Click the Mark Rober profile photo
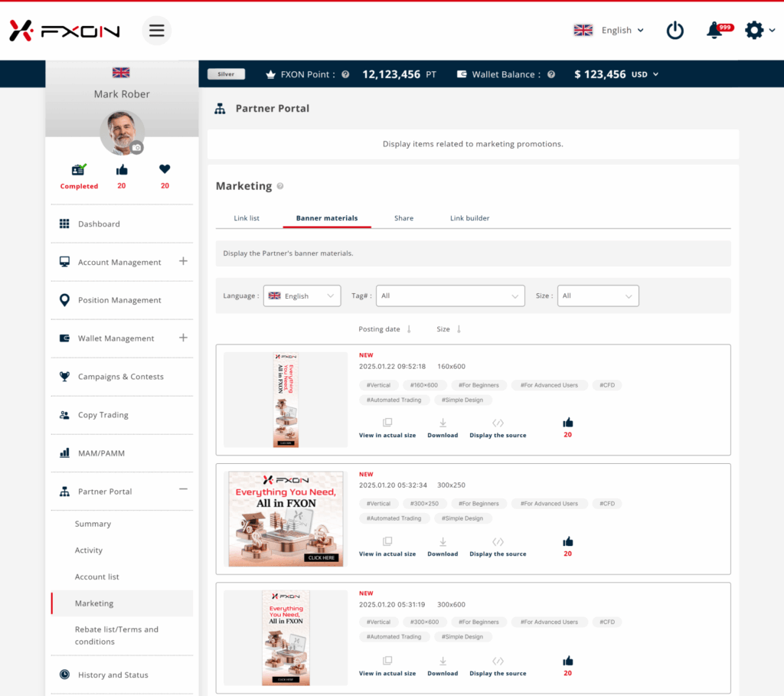Screen dimensions: 784x696 (x=122, y=132)
